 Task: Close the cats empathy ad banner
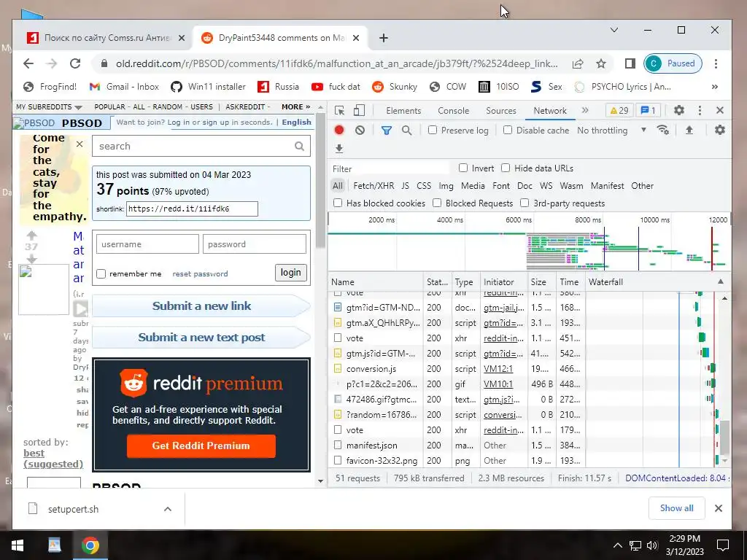coord(80,144)
